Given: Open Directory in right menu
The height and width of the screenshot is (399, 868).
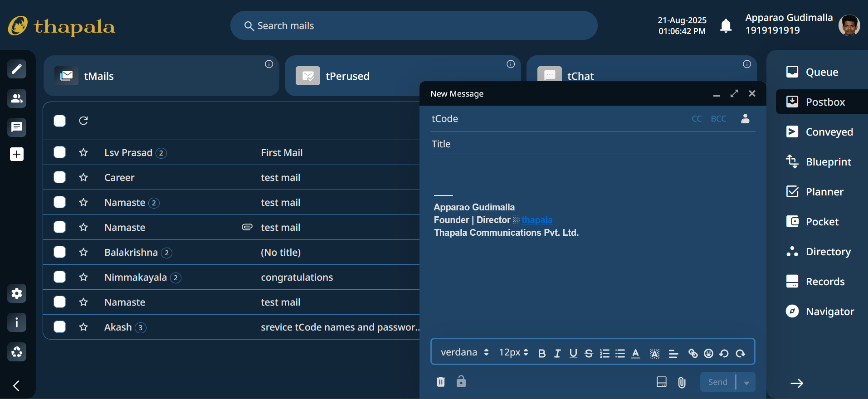Looking at the screenshot, I should click(x=821, y=251).
